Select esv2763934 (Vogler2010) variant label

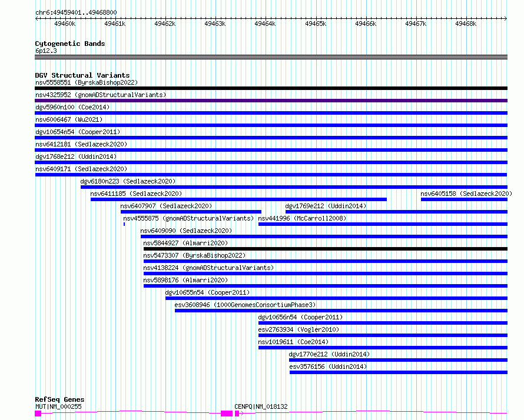click(x=299, y=329)
